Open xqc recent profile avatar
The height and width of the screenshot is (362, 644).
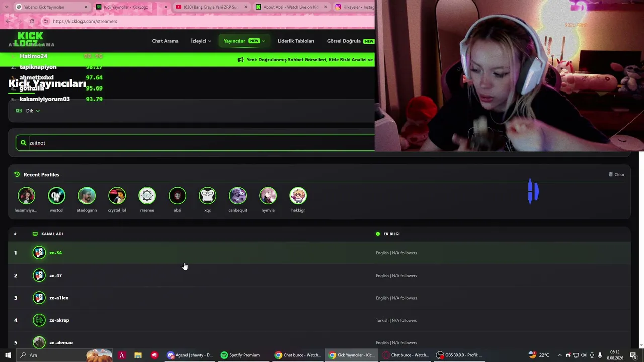(207, 195)
